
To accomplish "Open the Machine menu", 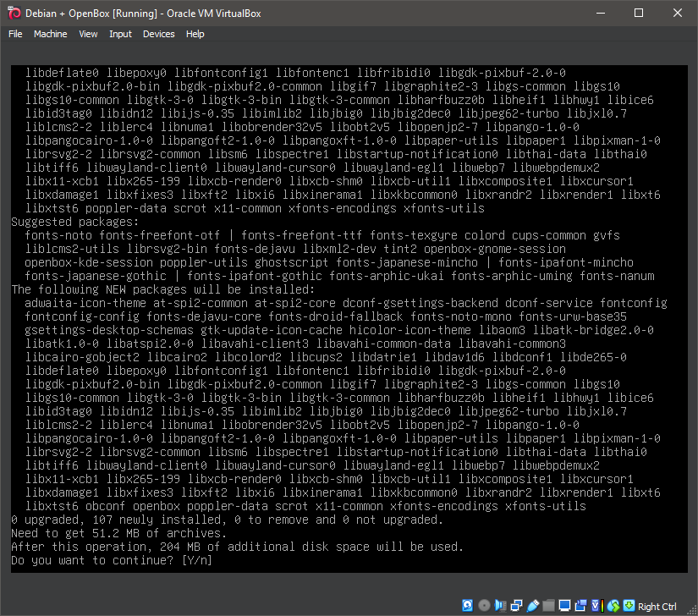I will point(51,34).
